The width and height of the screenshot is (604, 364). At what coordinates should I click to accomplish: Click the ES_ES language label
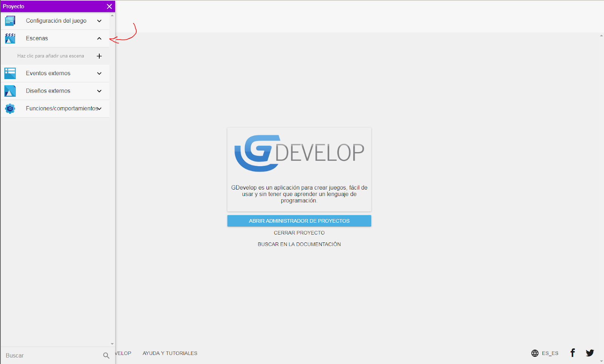click(550, 353)
